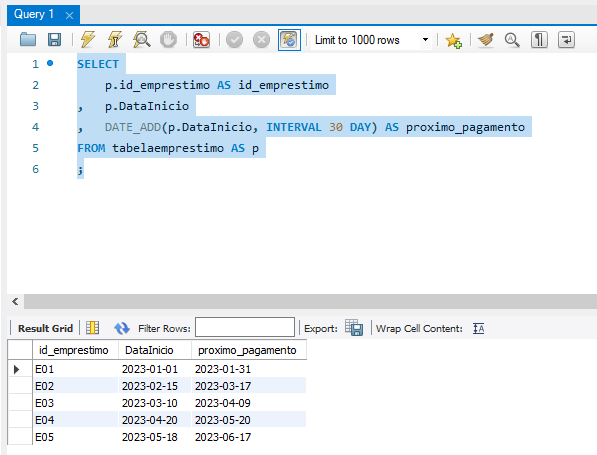The height and width of the screenshot is (455, 597).
Task: Beautify the query with the broom icon
Action: (x=486, y=40)
